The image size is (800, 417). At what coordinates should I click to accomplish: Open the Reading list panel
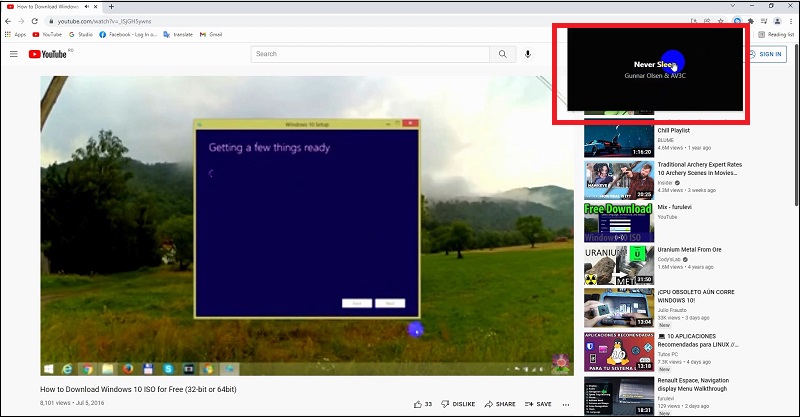point(776,34)
